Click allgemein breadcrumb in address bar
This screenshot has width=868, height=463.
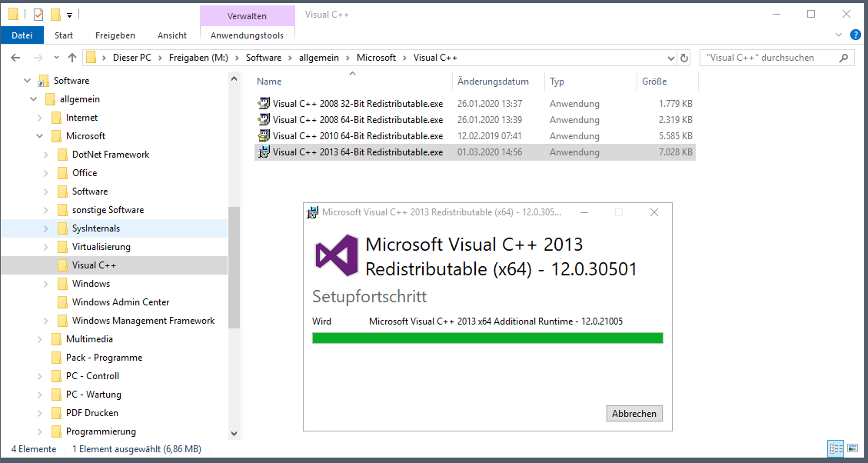[319, 58]
